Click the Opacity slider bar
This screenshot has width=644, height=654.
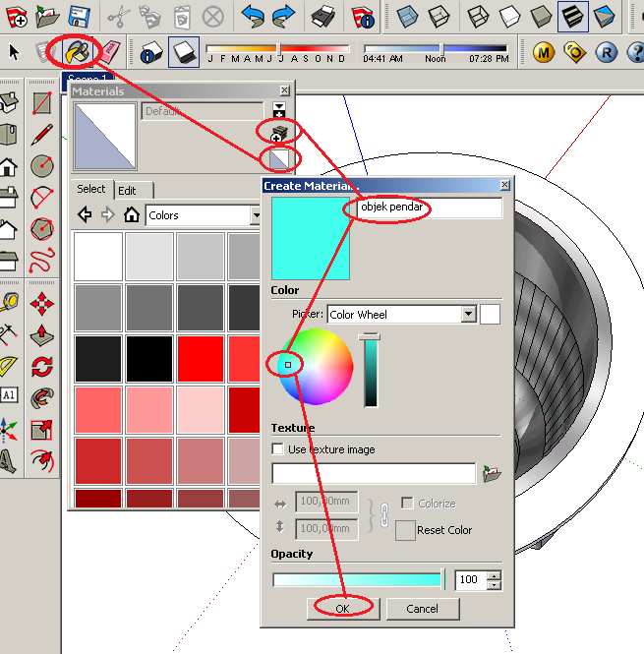[x=359, y=580]
